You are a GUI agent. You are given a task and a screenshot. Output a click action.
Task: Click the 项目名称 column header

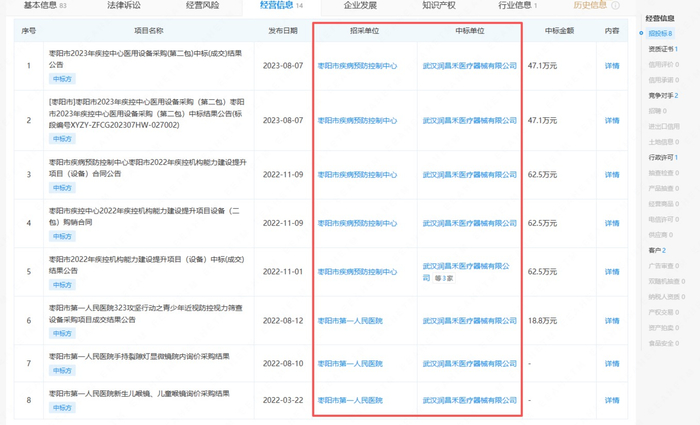click(149, 31)
